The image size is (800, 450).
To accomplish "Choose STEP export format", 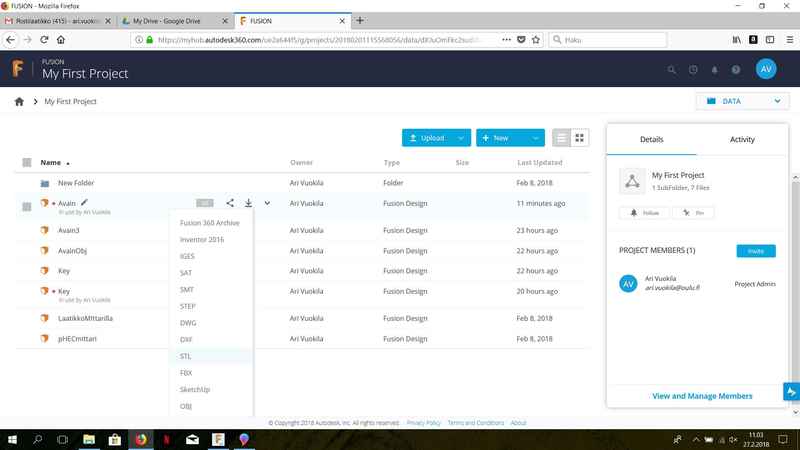I will coord(187,306).
